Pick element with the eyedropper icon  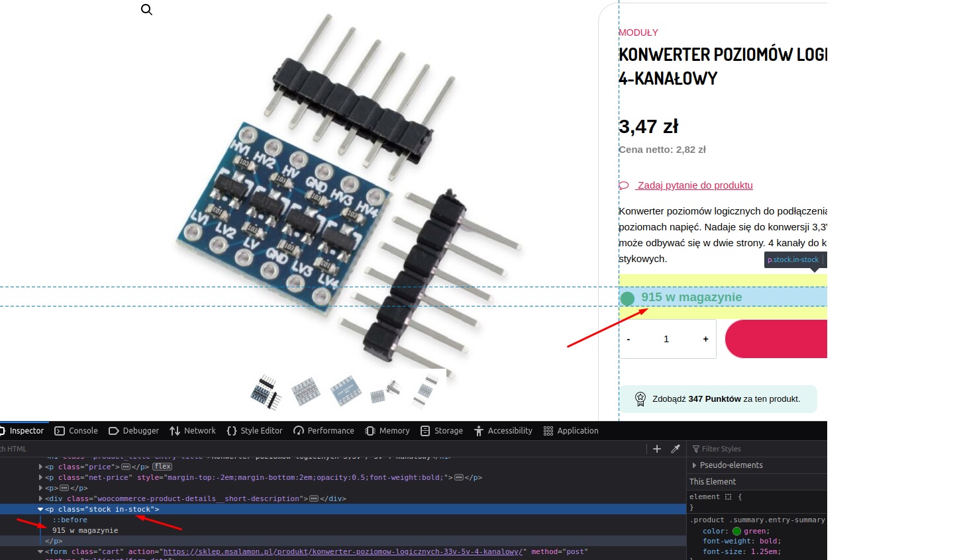676,449
